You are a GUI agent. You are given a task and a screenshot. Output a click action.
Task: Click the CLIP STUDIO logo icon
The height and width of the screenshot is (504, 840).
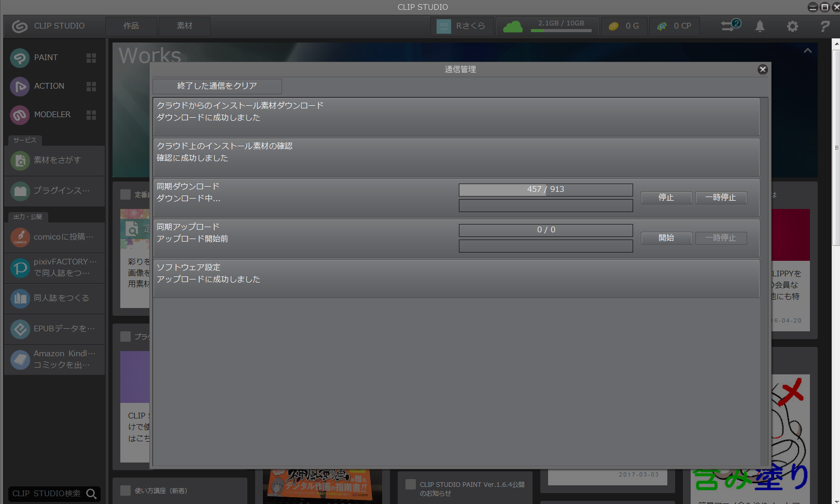pos(20,26)
